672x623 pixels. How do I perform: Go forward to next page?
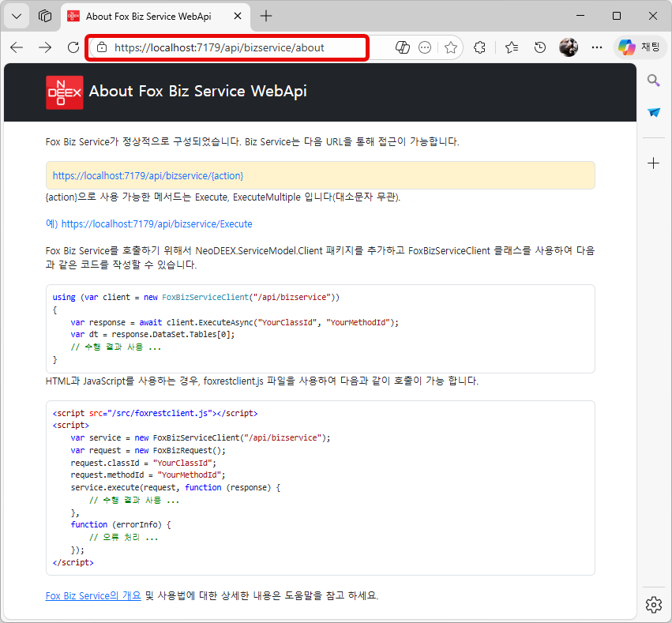click(x=45, y=47)
